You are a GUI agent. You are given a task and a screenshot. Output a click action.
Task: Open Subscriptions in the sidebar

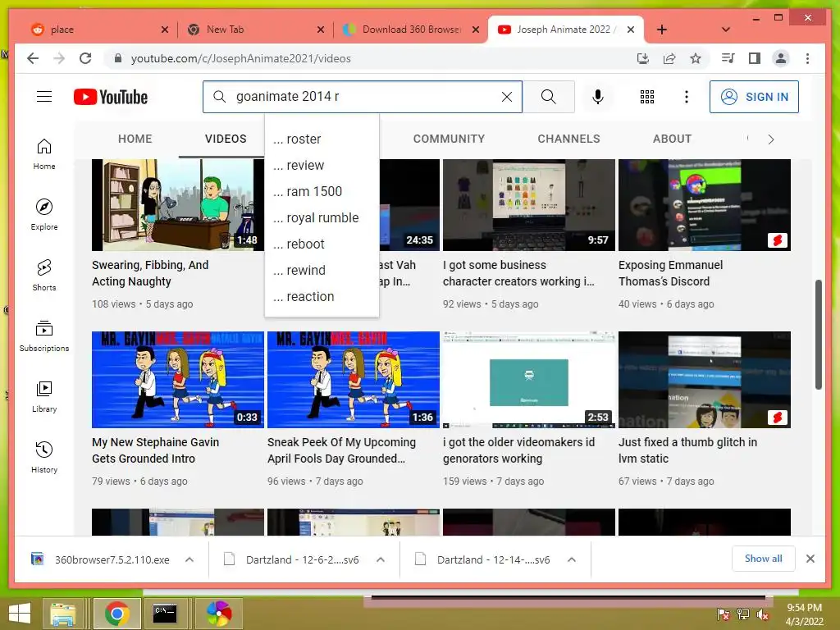[x=44, y=336]
